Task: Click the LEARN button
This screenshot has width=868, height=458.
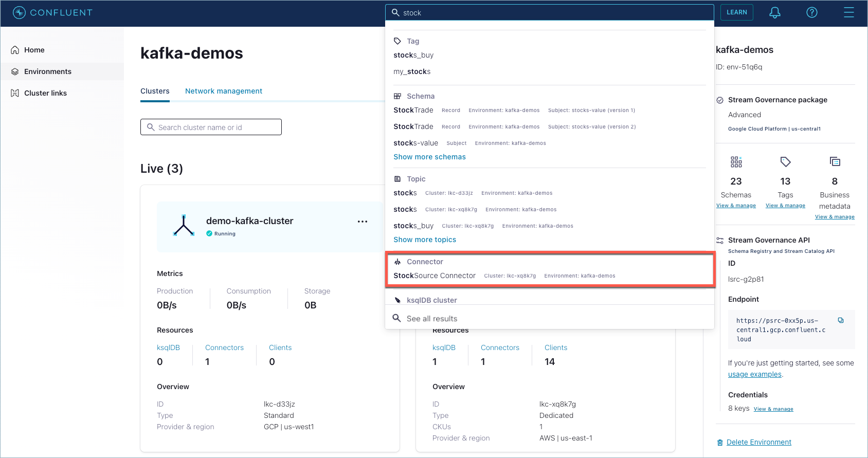Action: tap(736, 12)
